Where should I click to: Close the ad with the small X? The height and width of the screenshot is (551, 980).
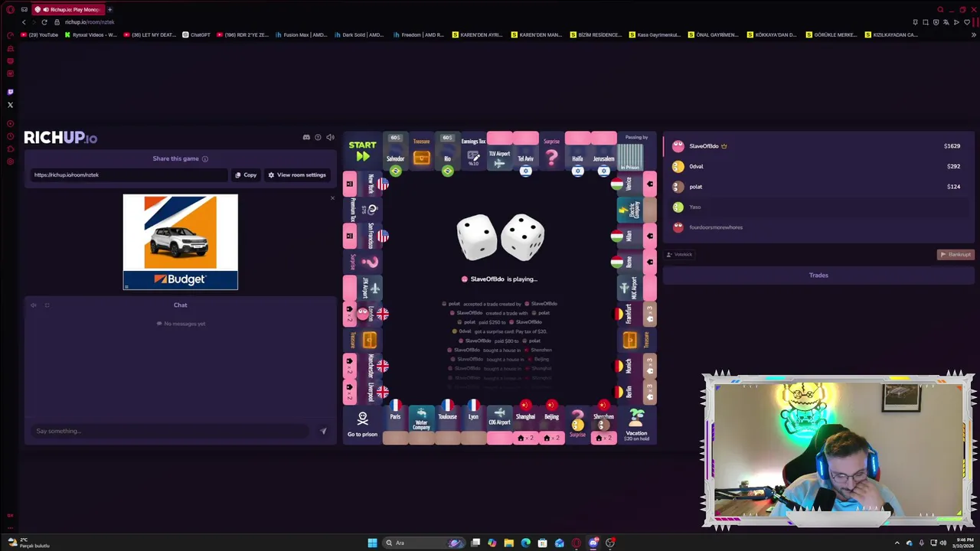pyautogui.click(x=332, y=198)
